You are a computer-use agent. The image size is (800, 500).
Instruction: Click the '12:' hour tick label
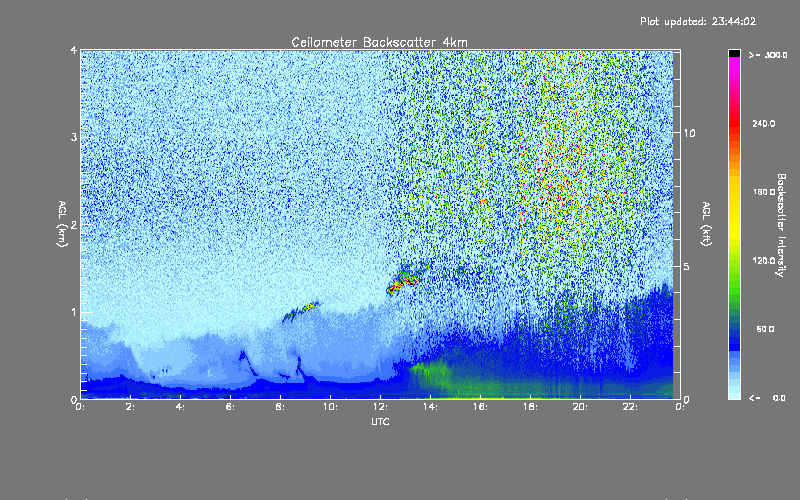381,407
